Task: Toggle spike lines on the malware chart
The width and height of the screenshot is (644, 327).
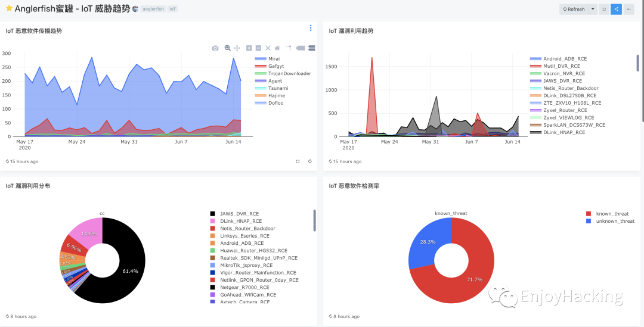Action: [x=289, y=48]
